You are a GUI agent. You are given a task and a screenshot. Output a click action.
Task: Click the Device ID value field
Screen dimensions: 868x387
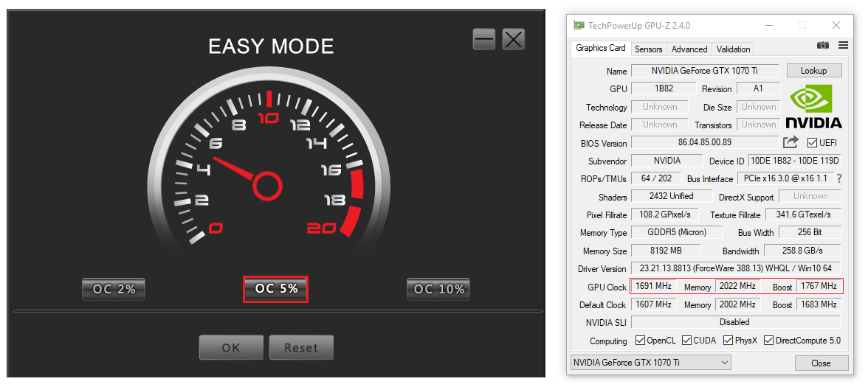pyautogui.click(x=795, y=161)
